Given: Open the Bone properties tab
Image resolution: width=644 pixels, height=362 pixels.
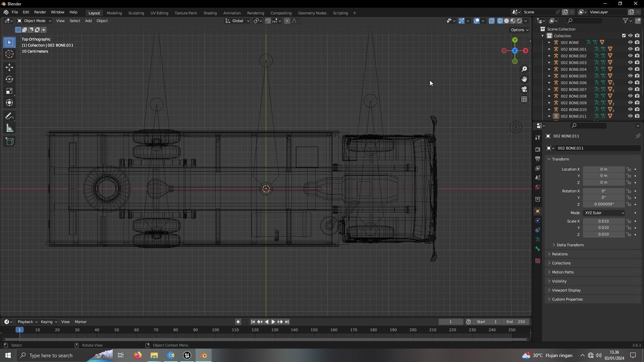Looking at the screenshot, I should click(538, 249).
